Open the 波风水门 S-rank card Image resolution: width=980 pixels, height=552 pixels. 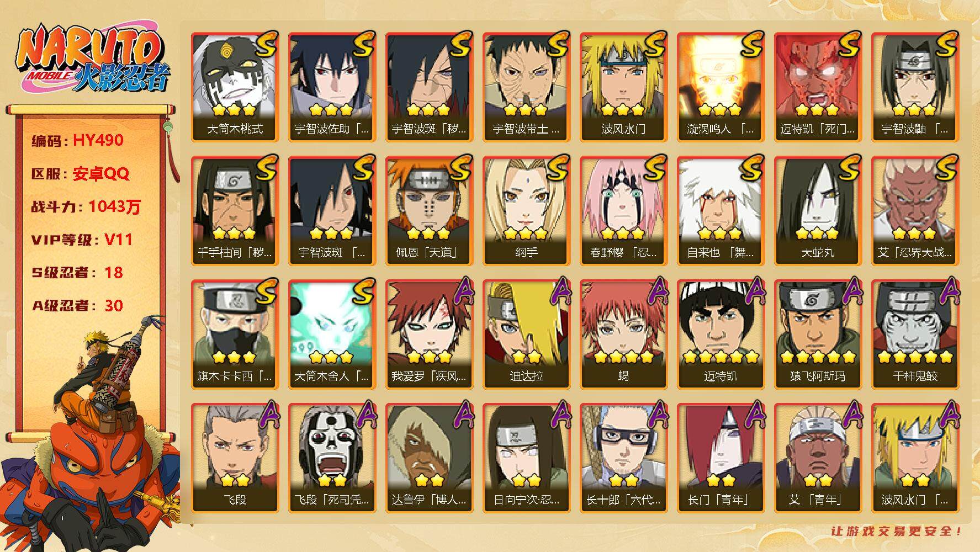(623, 87)
